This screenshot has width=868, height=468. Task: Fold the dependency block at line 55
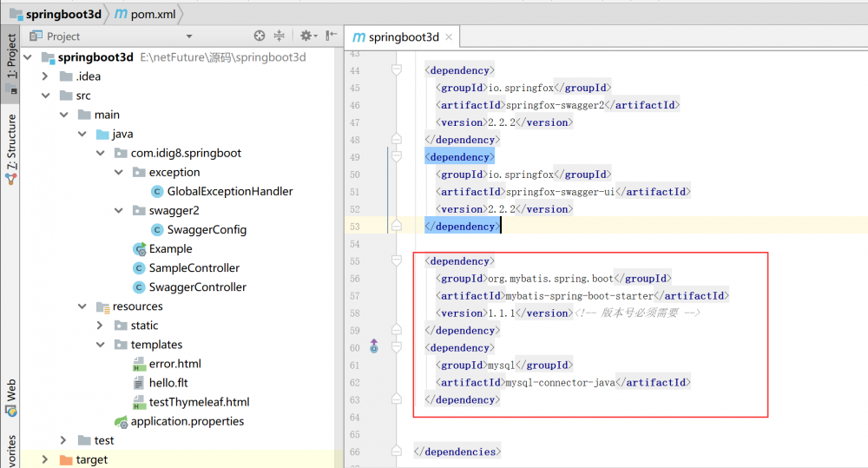tap(397, 260)
